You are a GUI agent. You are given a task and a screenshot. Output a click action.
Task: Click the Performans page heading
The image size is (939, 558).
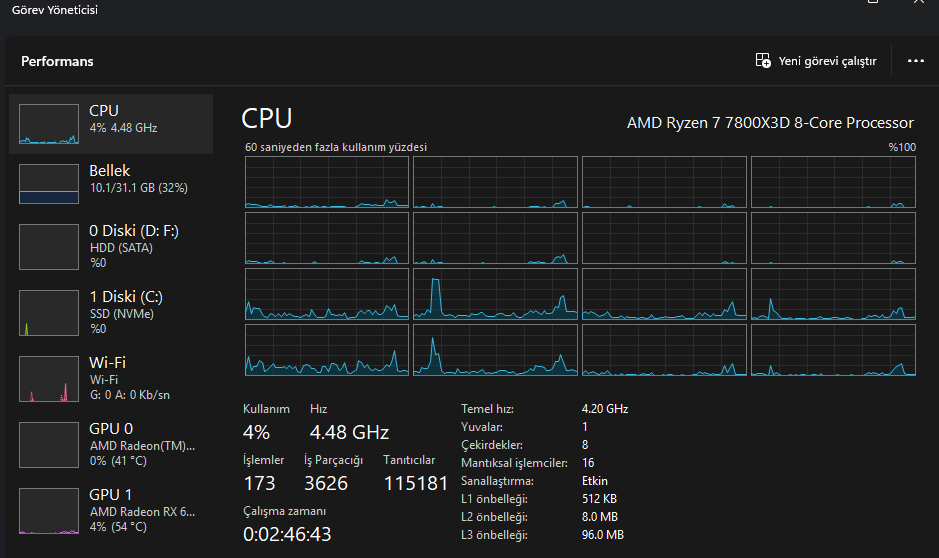57,61
